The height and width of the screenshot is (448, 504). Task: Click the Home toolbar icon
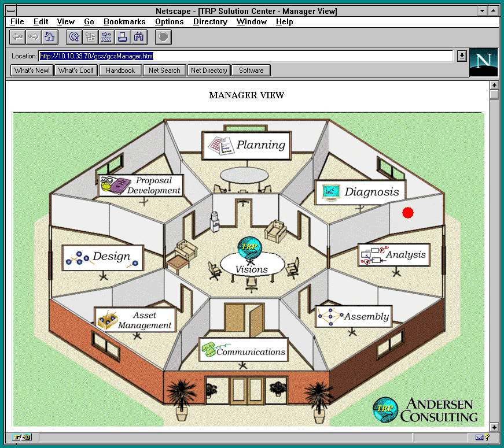click(49, 37)
